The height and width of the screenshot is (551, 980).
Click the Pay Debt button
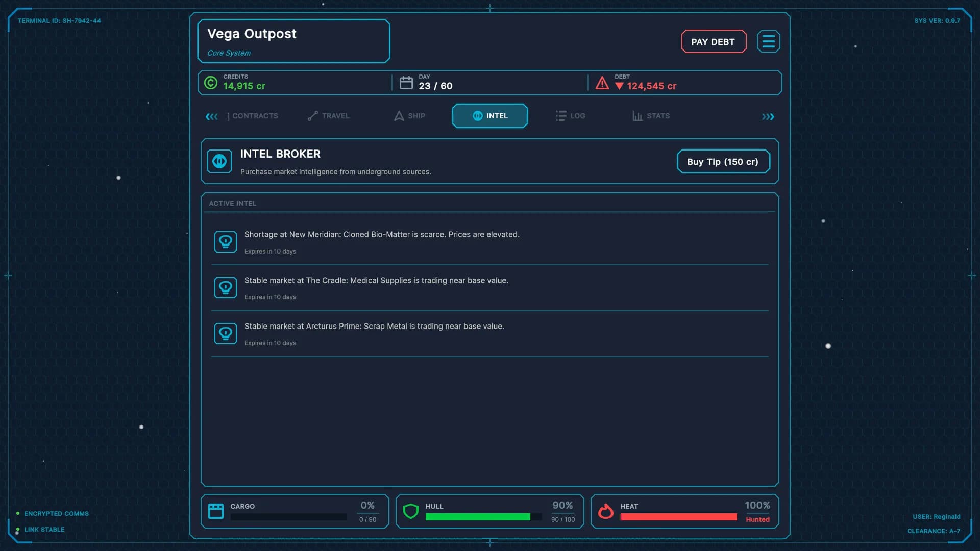[714, 42]
